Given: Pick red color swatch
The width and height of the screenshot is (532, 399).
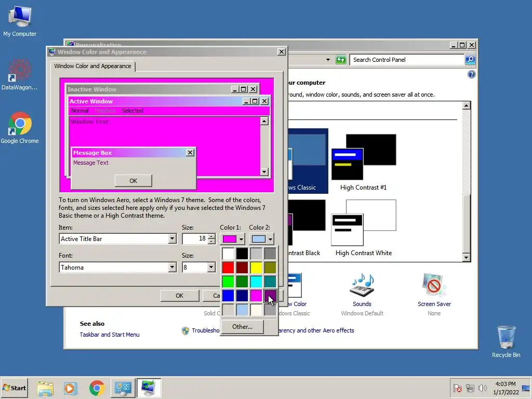Looking at the screenshot, I should click(x=229, y=268).
